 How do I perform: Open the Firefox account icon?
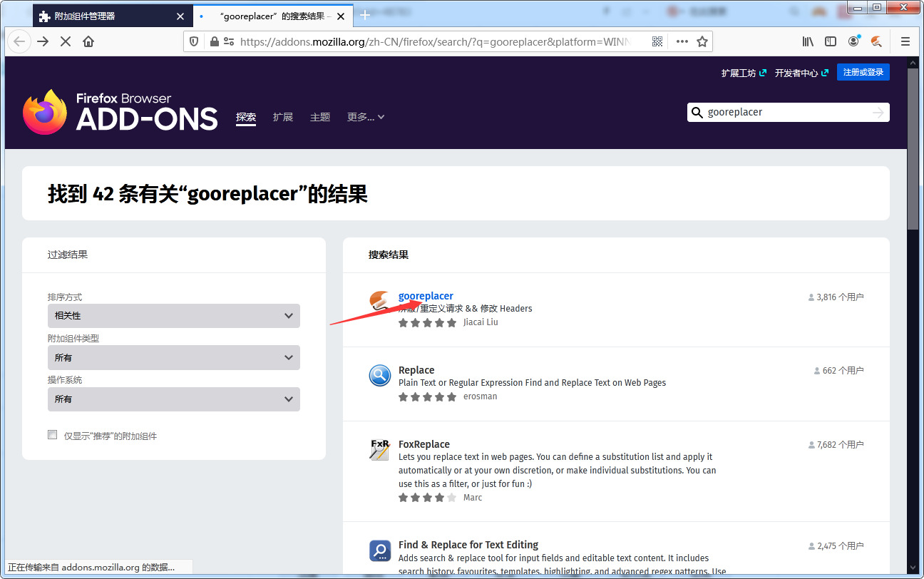[x=853, y=41]
